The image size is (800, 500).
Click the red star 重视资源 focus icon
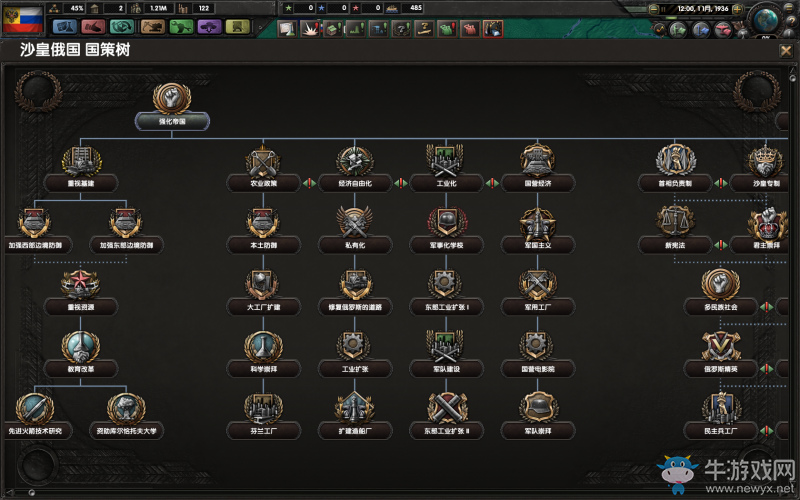point(81,284)
